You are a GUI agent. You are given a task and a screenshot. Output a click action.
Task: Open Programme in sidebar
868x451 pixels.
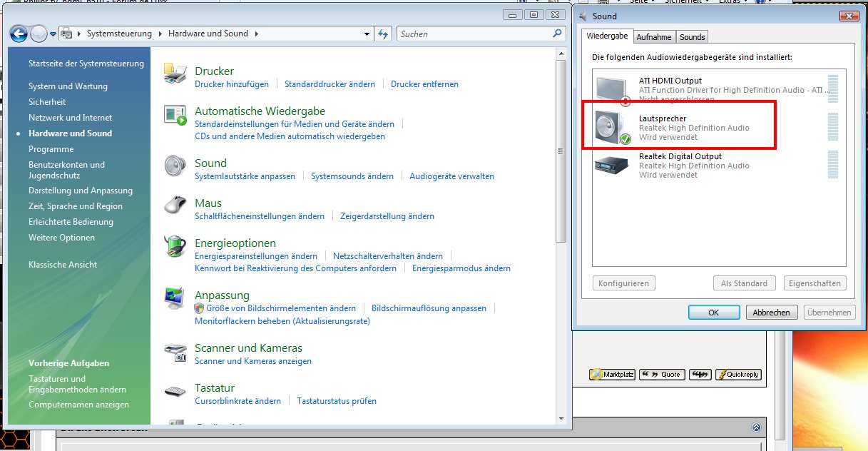pyautogui.click(x=51, y=149)
